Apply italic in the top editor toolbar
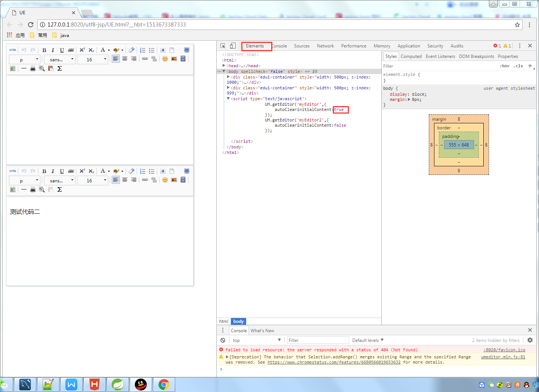 point(53,50)
